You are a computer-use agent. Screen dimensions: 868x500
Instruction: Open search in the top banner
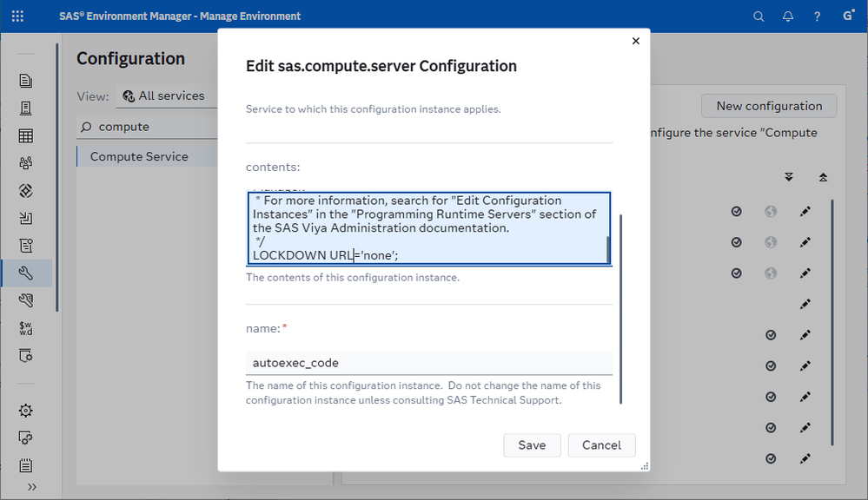(759, 16)
